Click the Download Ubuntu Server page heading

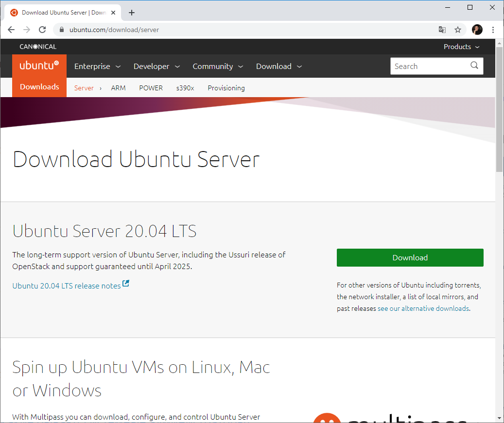(136, 159)
